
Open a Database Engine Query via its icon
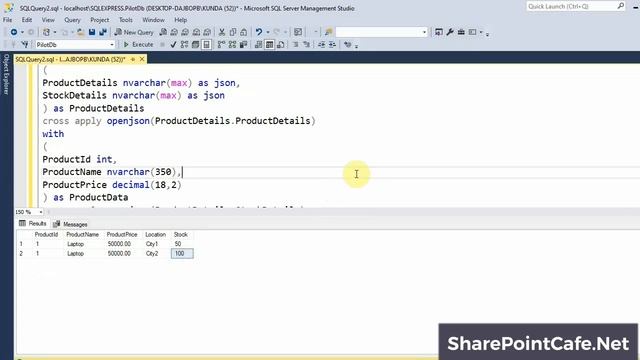click(x=163, y=32)
